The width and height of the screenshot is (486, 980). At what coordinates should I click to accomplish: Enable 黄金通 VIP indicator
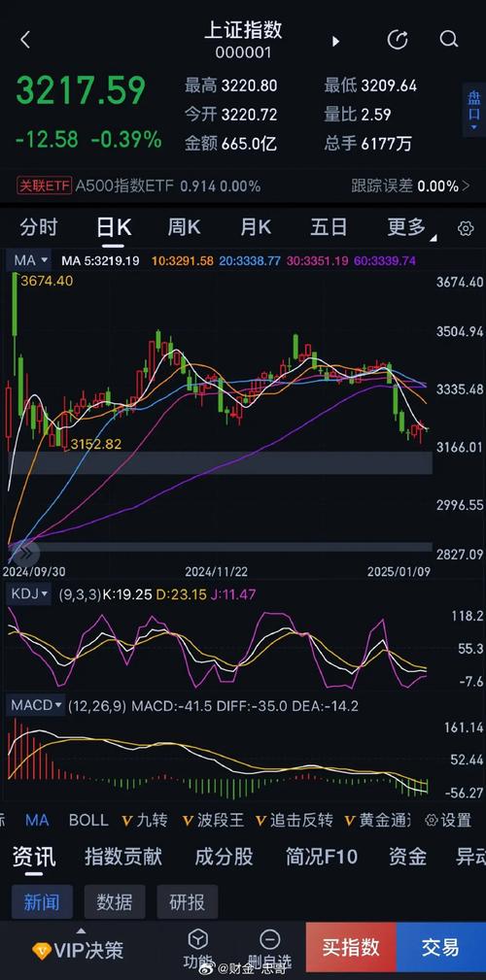pyautogui.click(x=378, y=820)
